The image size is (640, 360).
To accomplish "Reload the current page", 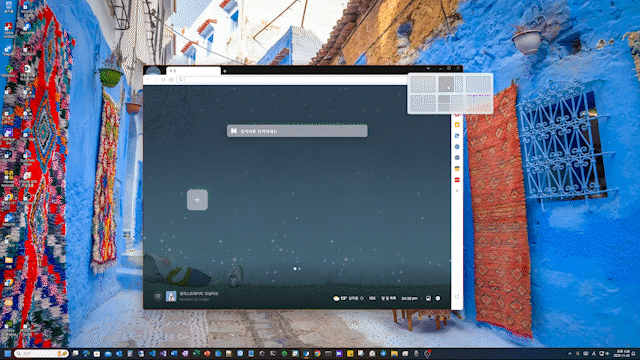I will click(163, 80).
